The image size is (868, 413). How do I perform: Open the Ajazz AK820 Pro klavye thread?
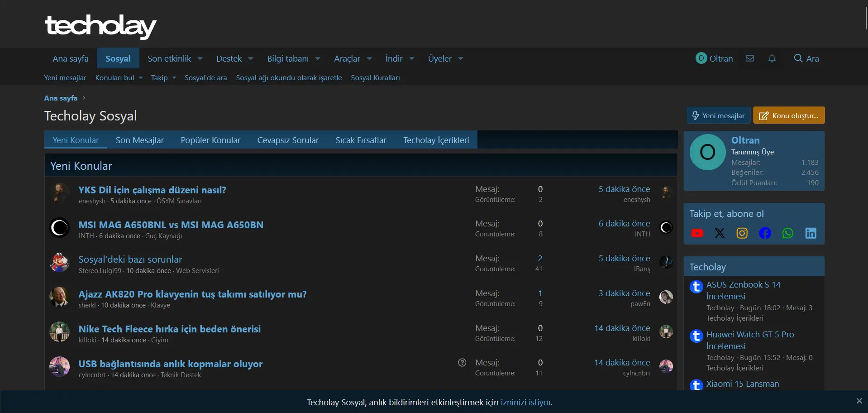pos(193,294)
